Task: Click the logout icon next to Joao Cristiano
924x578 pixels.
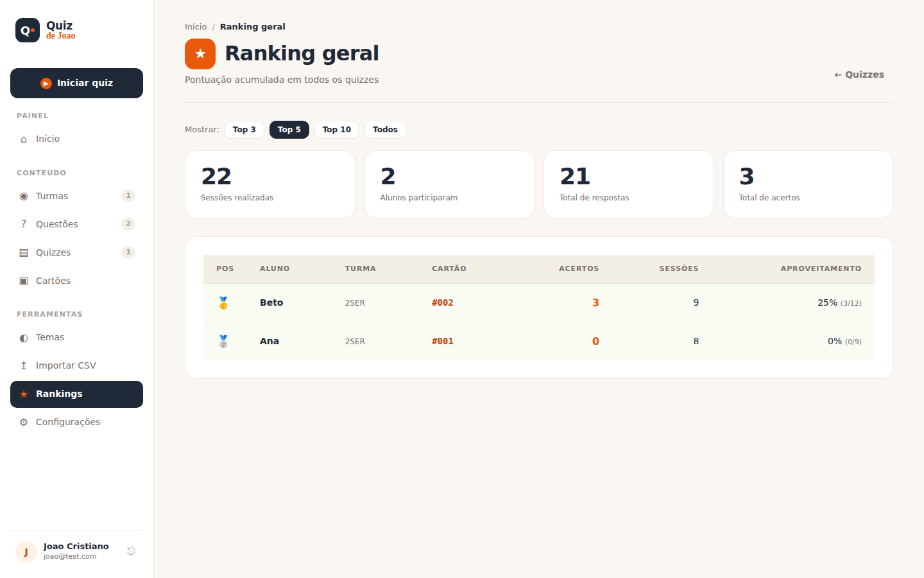Action: tap(131, 551)
